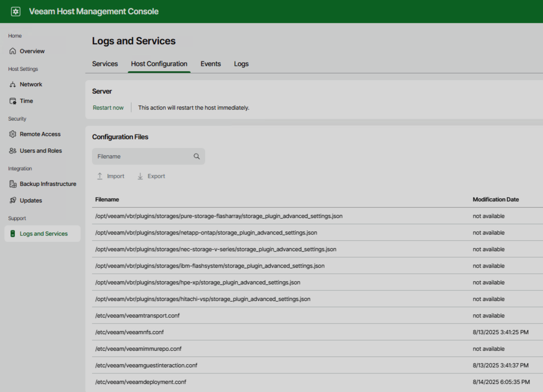
Task: Open Backup Infrastructure via its building icon
Action: point(13,184)
